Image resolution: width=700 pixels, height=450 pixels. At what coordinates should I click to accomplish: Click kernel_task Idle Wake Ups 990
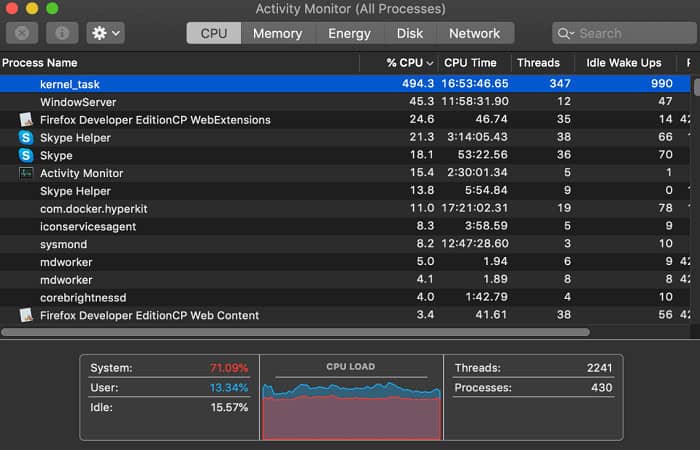[662, 83]
